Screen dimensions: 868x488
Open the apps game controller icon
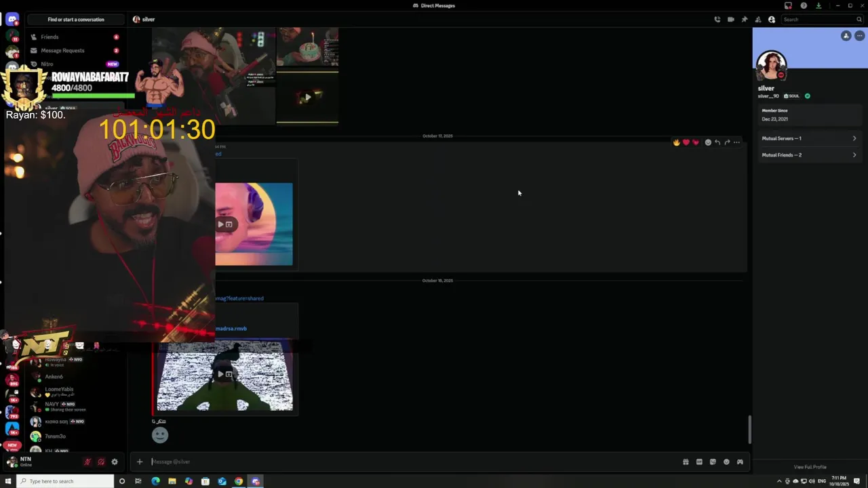pyautogui.click(x=740, y=462)
